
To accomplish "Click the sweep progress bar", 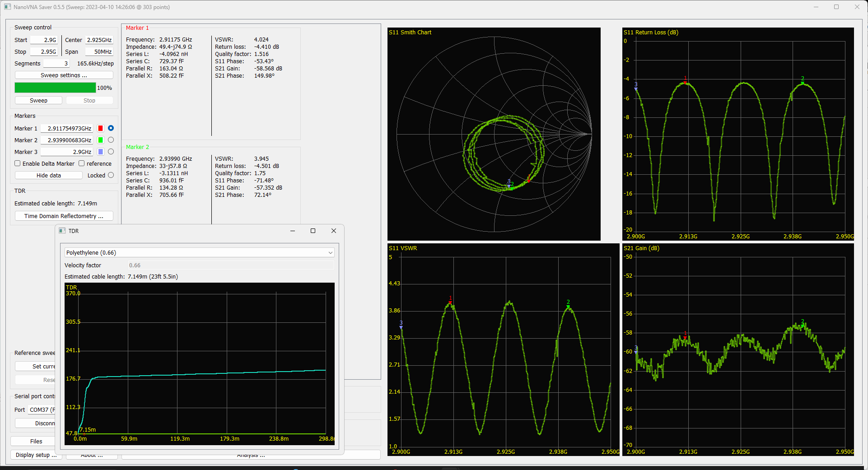I will (x=55, y=88).
